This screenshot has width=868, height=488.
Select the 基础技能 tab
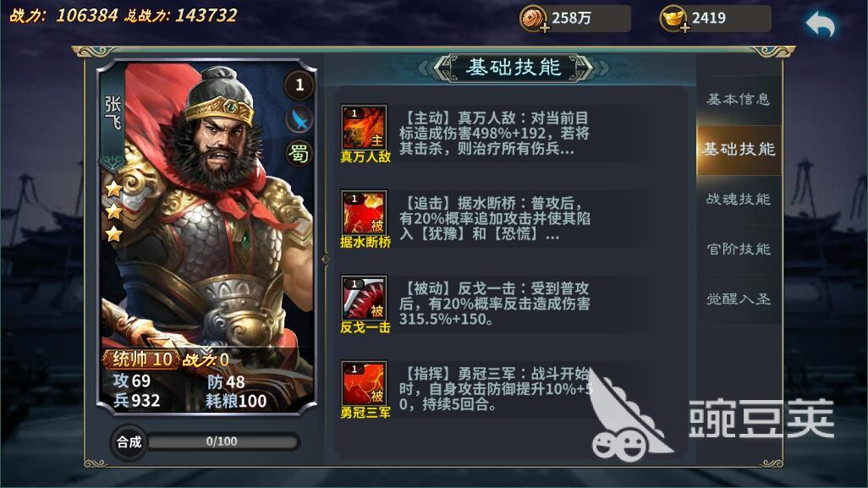(739, 150)
